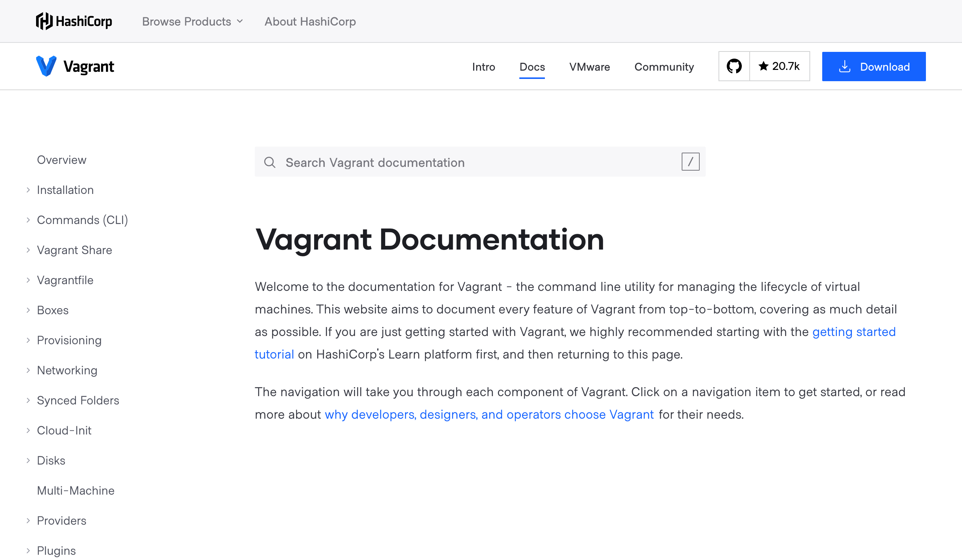Expand the Synced Folders section
Screen dimensions: 962x560
coord(28,400)
